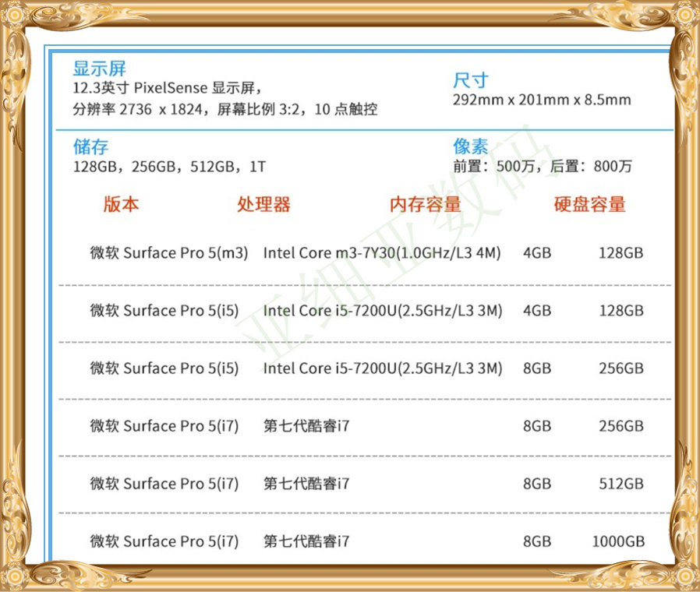Screen dimensions: 700x592
Task: Select the '128GB, 256GB, 512GB, 1T' storage line
Action: pos(169,167)
